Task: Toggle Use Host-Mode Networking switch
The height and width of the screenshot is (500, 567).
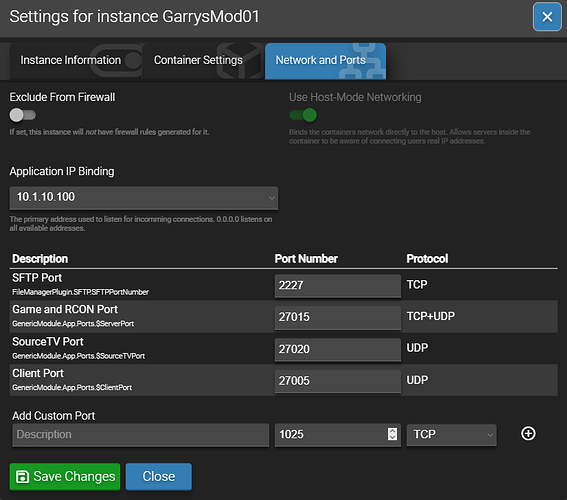Action: (x=303, y=115)
